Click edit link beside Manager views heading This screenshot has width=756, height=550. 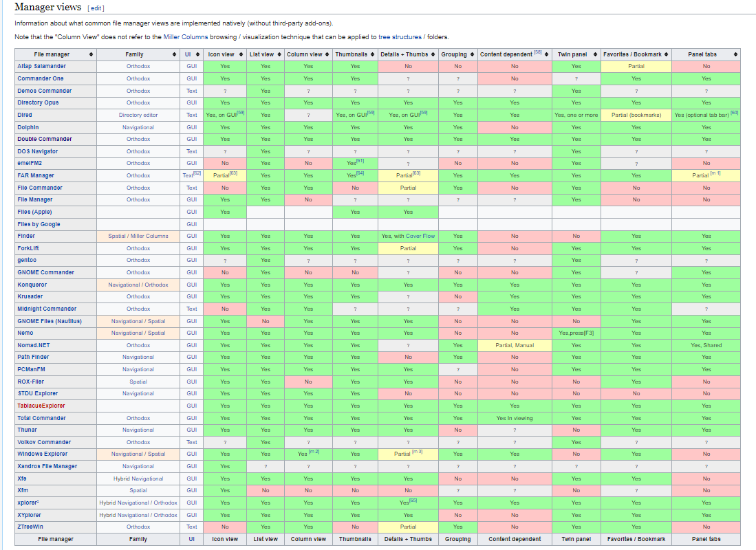point(96,8)
